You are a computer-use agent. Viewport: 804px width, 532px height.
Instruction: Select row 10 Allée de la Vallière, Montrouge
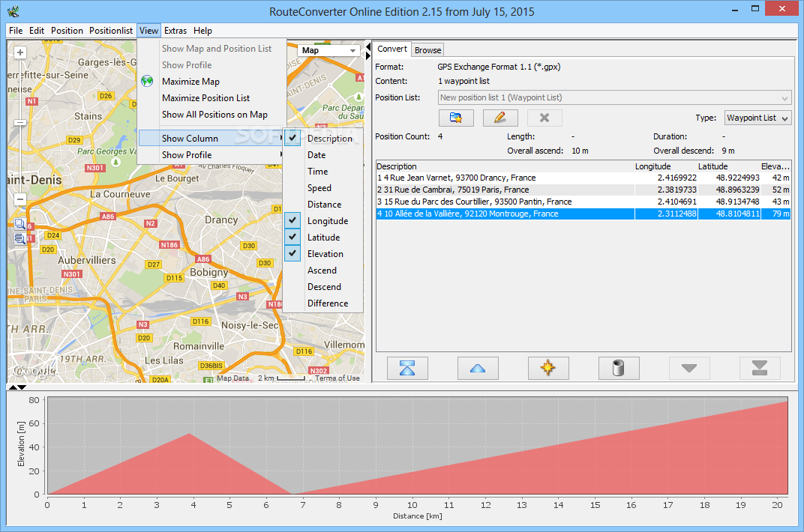[583, 214]
